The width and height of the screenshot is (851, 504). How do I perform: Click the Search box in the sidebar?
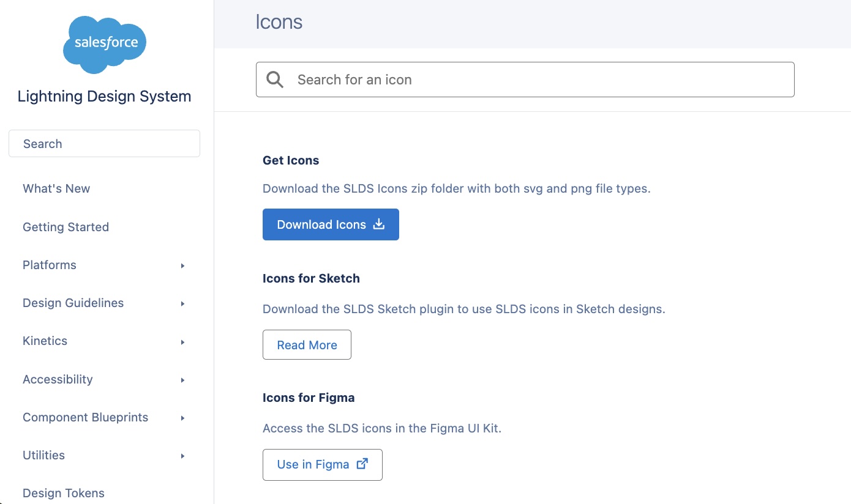coord(104,143)
